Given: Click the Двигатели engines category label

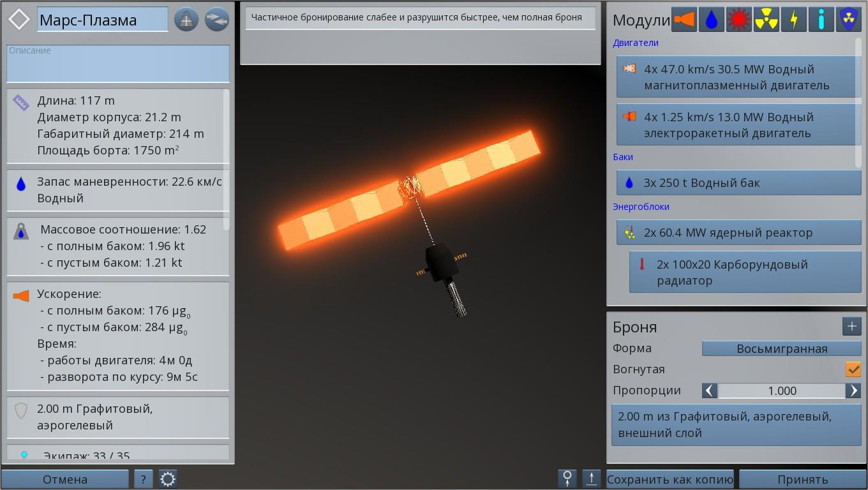Looking at the screenshot, I should point(635,43).
